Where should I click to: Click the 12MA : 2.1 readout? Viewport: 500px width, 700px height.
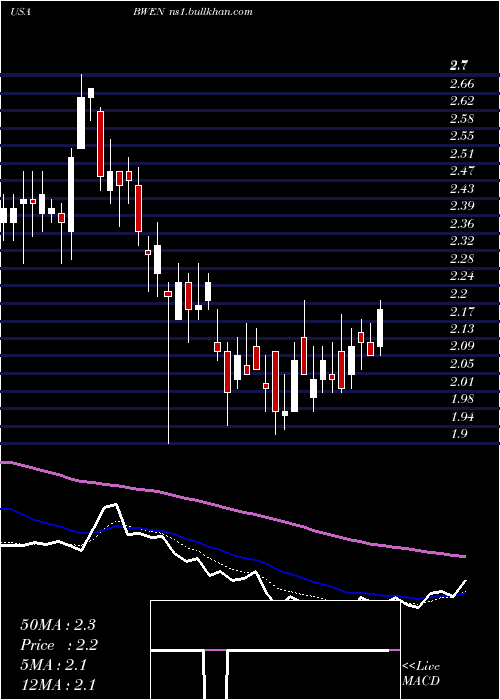[58, 684]
